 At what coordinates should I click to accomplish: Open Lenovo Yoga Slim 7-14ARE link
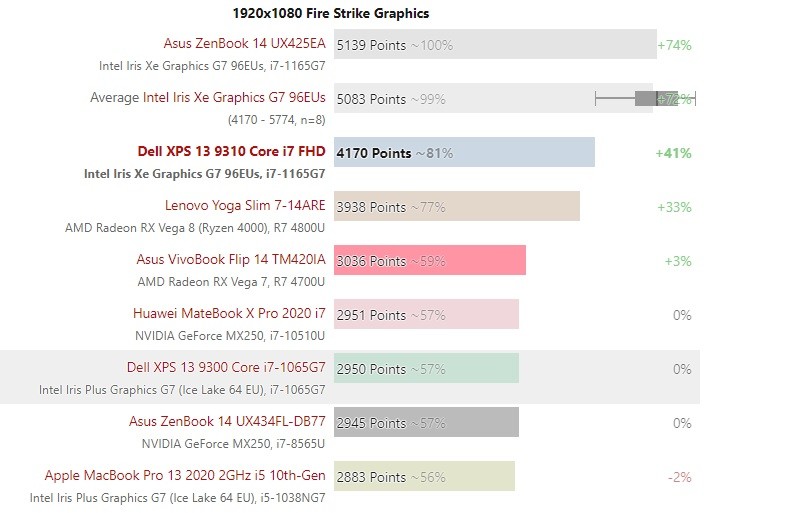click(x=245, y=206)
